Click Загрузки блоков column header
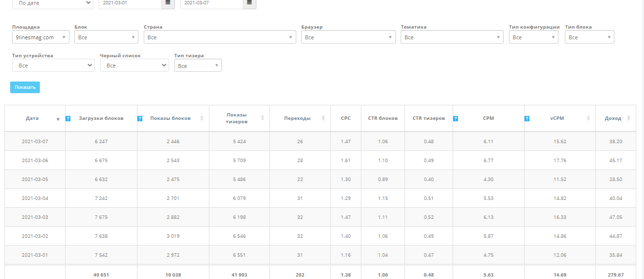This screenshot has height=279, width=644. click(101, 118)
